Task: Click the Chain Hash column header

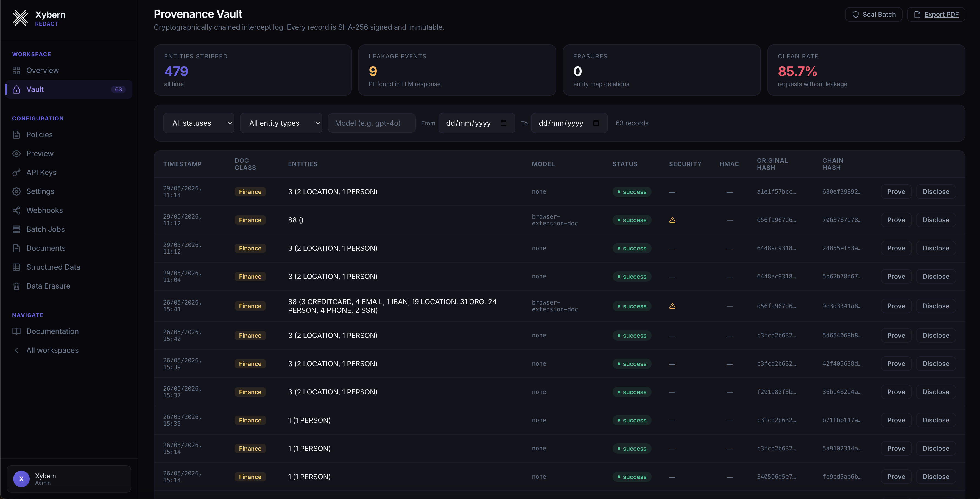Action: [833, 164]
